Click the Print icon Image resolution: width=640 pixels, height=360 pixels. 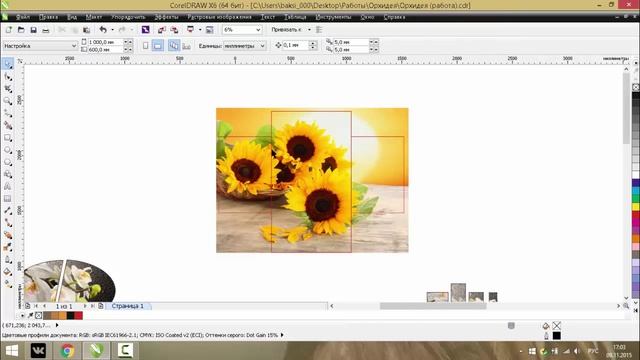[x=46, y=30]
